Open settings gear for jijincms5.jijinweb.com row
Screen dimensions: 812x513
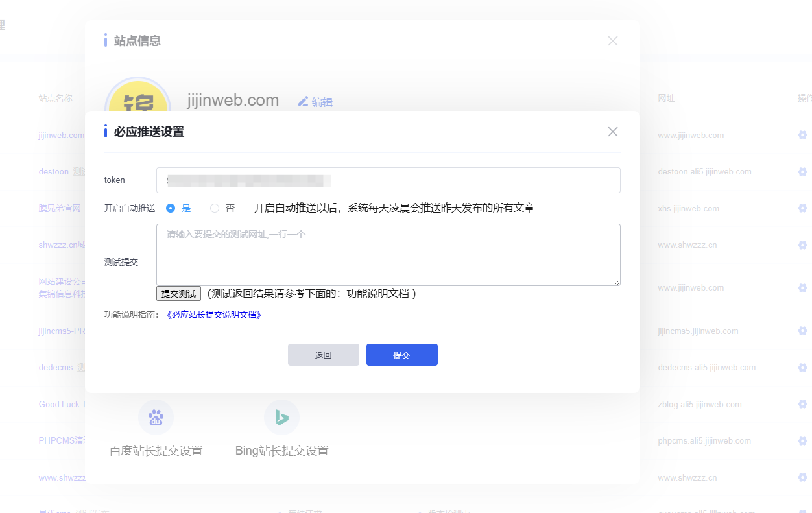point(802,331)
